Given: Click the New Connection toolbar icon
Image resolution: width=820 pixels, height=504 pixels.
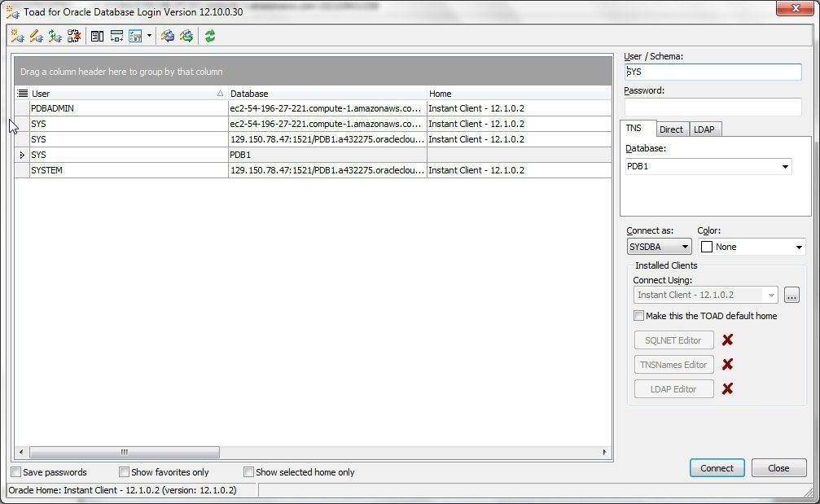Looking at the screenshot, I should tap(17, 36).
